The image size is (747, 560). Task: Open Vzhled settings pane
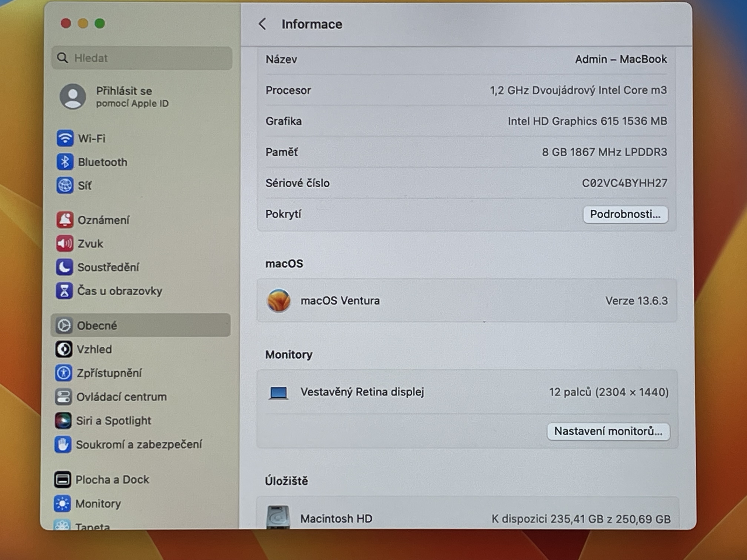[94, 349]
